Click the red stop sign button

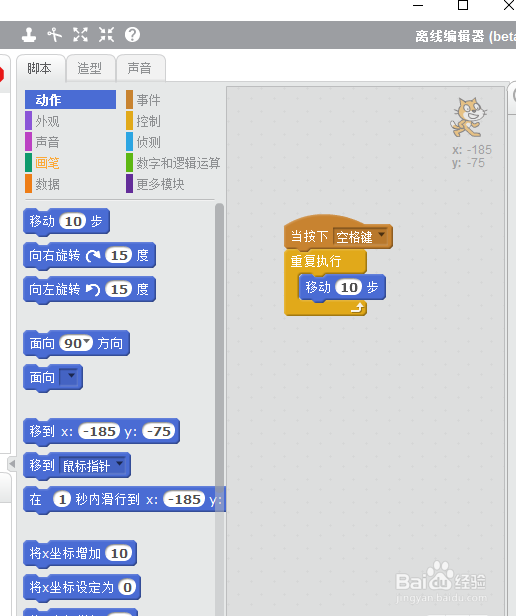(1, 74)
